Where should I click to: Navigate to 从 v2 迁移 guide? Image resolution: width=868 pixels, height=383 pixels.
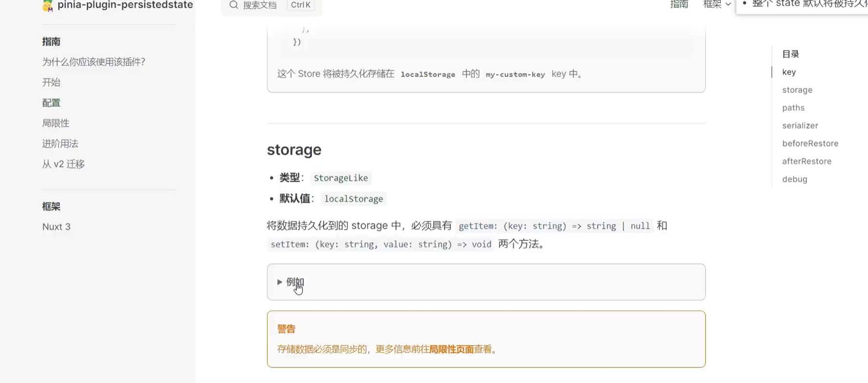(x=63, y=164)
